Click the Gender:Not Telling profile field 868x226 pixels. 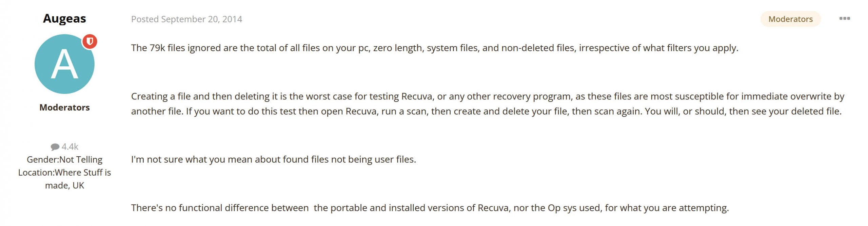click(x=64, y=159)
